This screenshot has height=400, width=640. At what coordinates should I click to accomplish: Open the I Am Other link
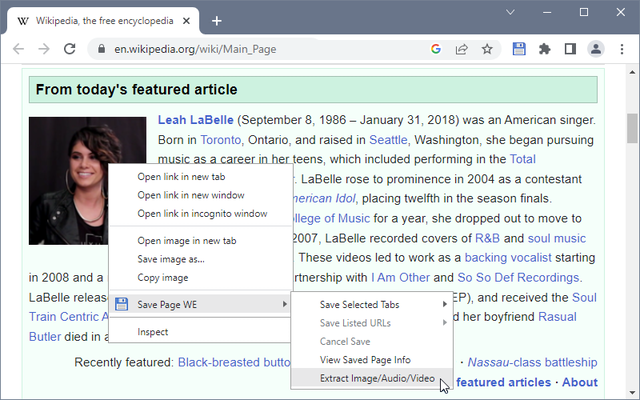pos(400,278)
